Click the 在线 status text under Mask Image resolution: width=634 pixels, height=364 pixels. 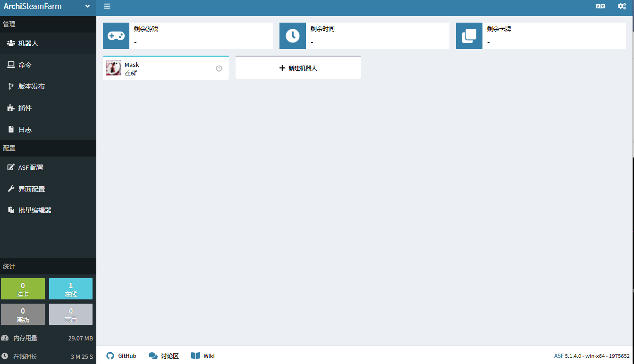[x=130, y=73]
